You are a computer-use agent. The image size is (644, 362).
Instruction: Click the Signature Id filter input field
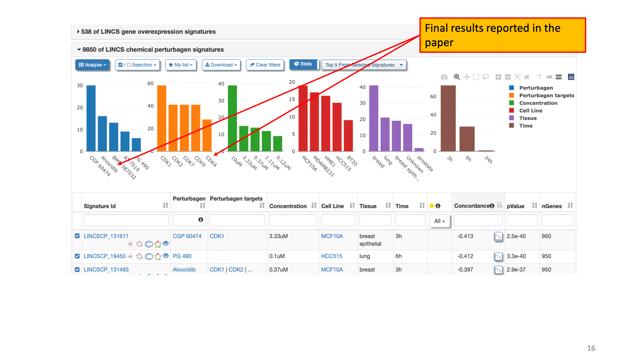126,220
